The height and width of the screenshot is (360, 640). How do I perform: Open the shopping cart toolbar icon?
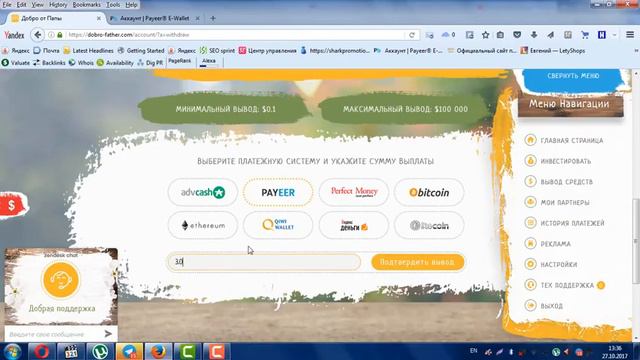pyautogui.click(x=585, y=35)
